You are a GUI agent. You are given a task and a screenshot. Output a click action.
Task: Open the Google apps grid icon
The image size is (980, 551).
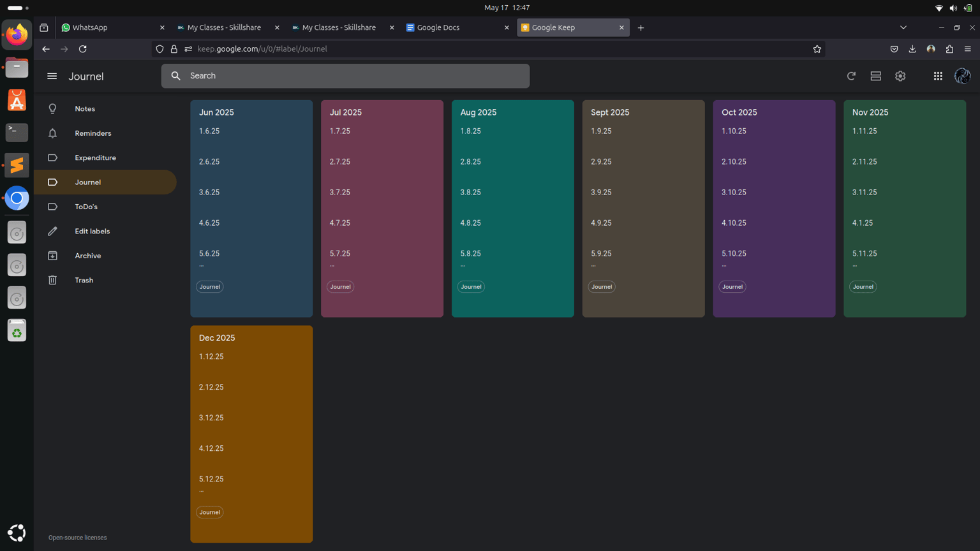938,76
